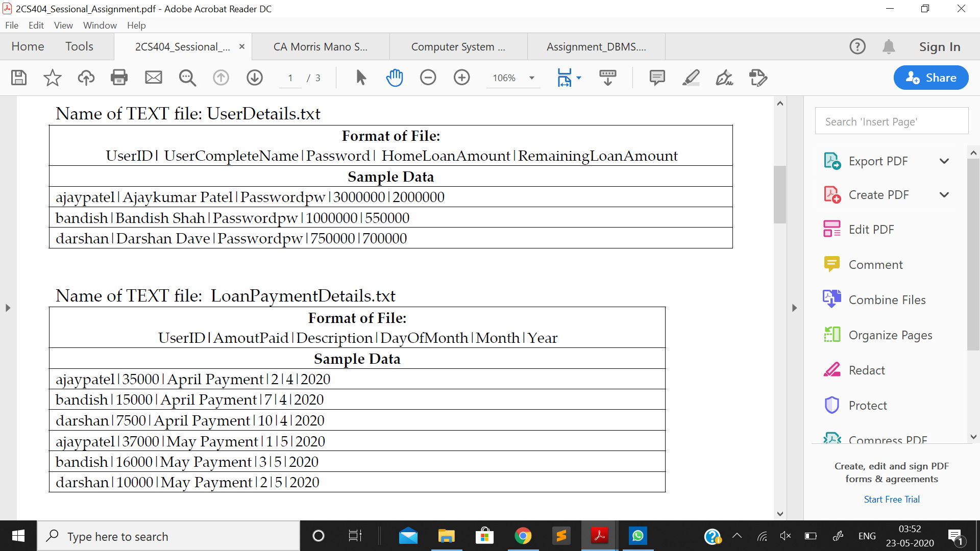Click the Zoom Out icon

[x=428, y=78]
